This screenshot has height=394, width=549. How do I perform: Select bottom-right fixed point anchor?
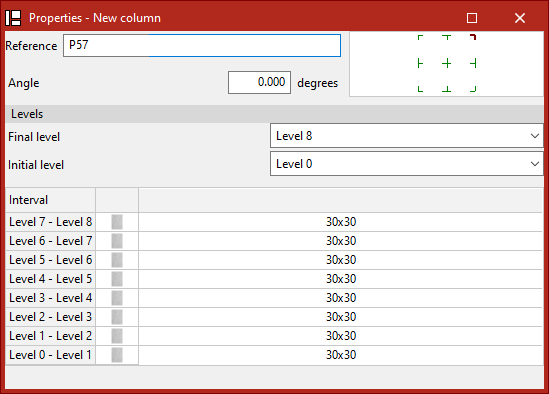click(473, 89)
